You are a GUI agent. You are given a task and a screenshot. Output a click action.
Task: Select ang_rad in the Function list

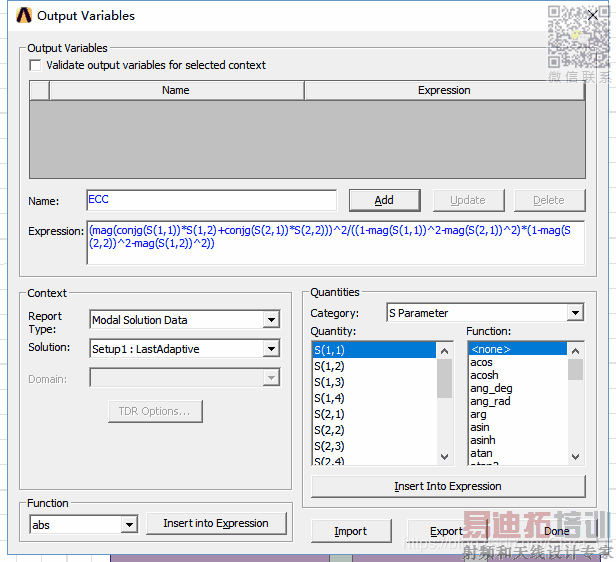[x=518, y=401]
